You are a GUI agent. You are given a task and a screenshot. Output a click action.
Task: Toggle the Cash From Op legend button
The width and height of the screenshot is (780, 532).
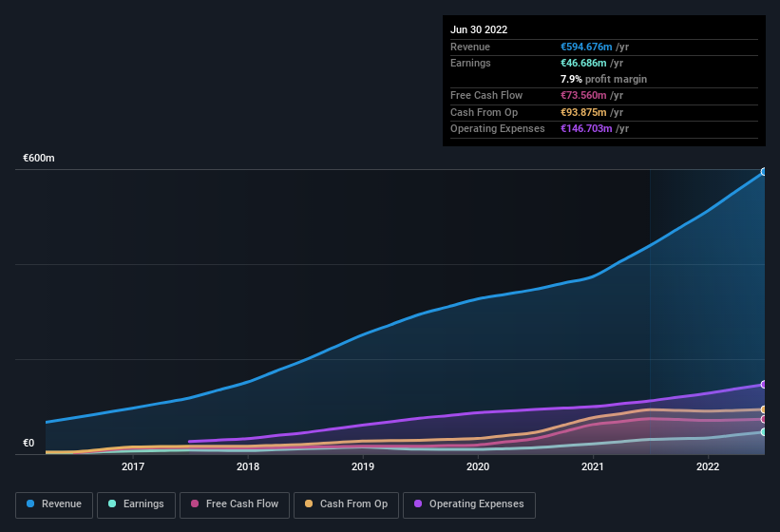click(346, 504)
